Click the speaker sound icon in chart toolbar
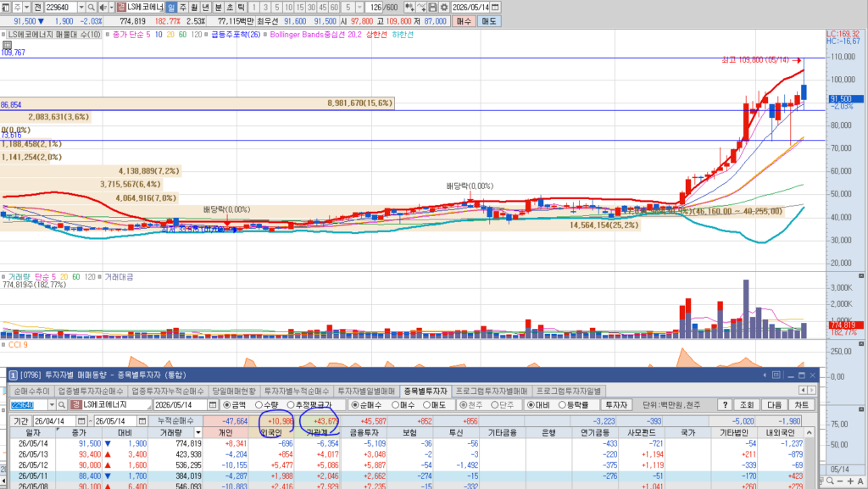Image resolution: width=868 pixels, height=489 pixels. 103,7
